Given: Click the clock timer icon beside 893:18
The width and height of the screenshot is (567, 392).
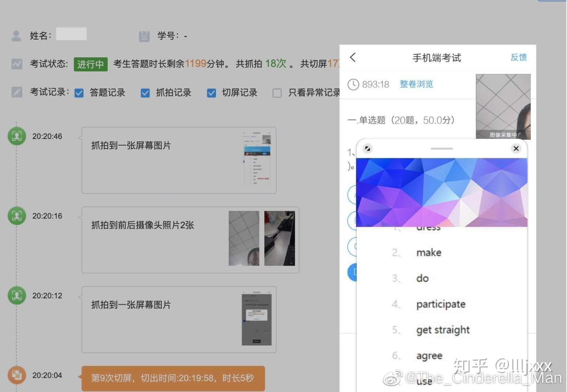Looking at the screenshot, I should tap(353, 84).
